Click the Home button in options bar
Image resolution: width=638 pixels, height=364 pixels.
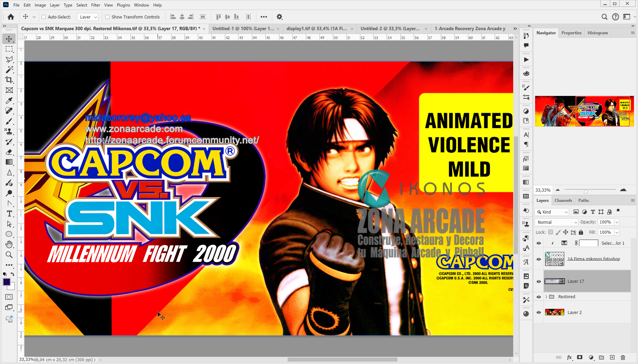coord(11,17)
